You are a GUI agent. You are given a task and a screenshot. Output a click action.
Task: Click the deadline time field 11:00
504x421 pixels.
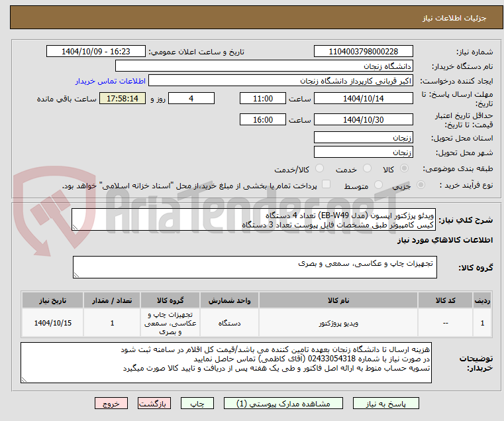pyautogui.click(x=263, y=99)
